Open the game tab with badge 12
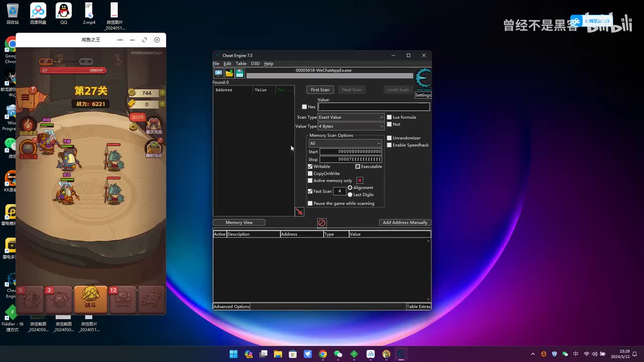 (x=123, y=299)
